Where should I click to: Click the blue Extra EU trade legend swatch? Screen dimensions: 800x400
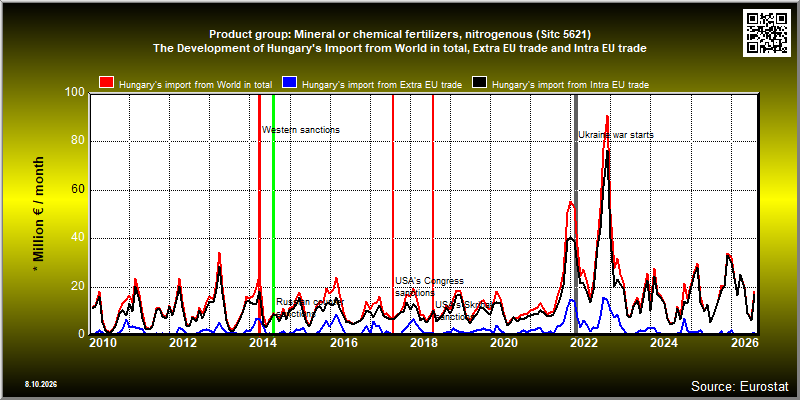(290, 83)
